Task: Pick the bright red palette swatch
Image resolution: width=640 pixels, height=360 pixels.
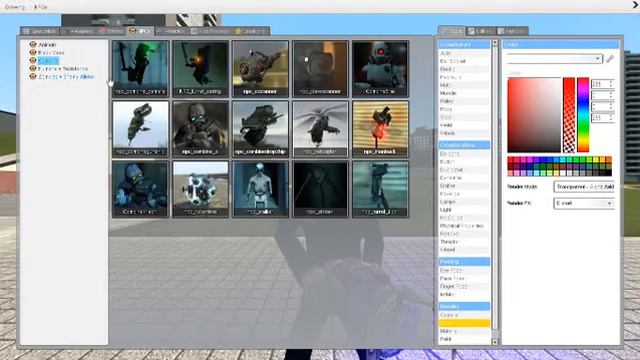Action: coord(511,160)
